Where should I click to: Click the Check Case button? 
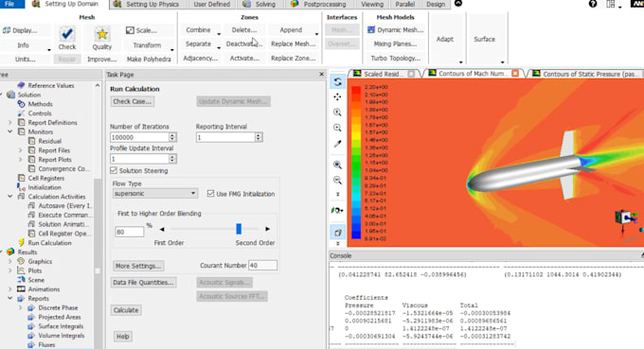133,101
